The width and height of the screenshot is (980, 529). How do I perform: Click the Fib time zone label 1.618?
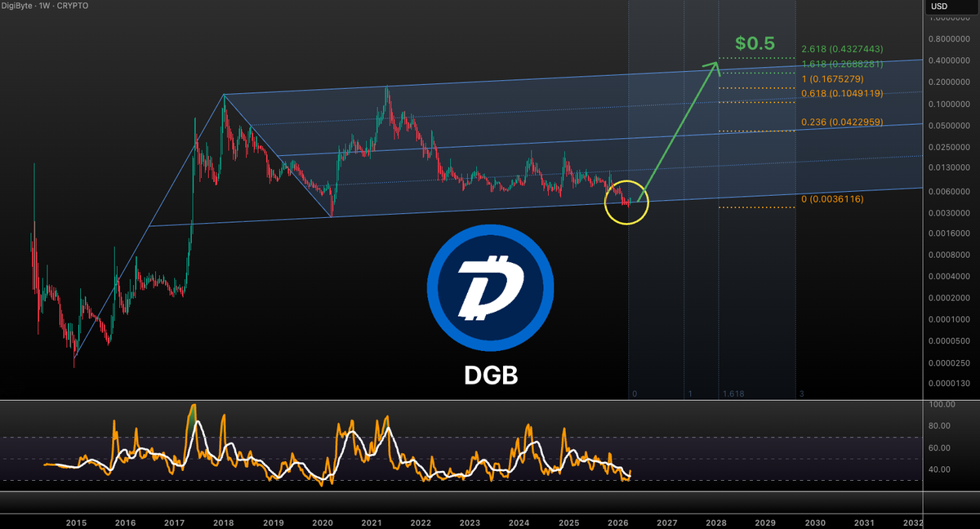(x=733, y=393)
